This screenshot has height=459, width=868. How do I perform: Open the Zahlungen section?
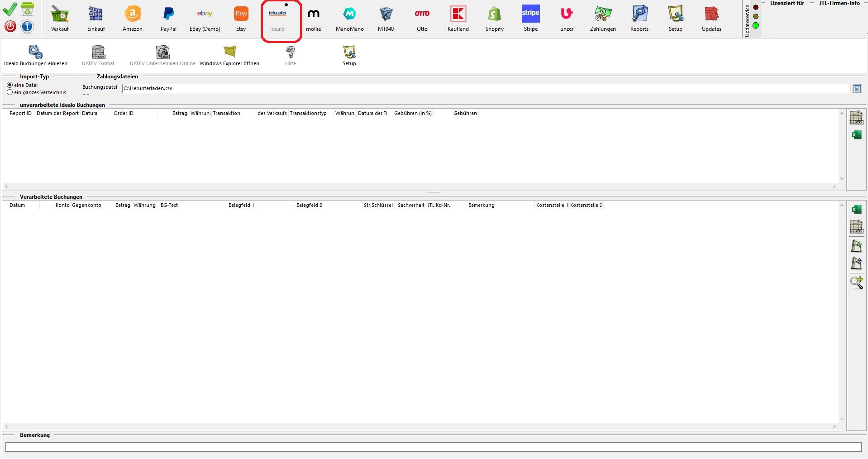pos(602,18)
